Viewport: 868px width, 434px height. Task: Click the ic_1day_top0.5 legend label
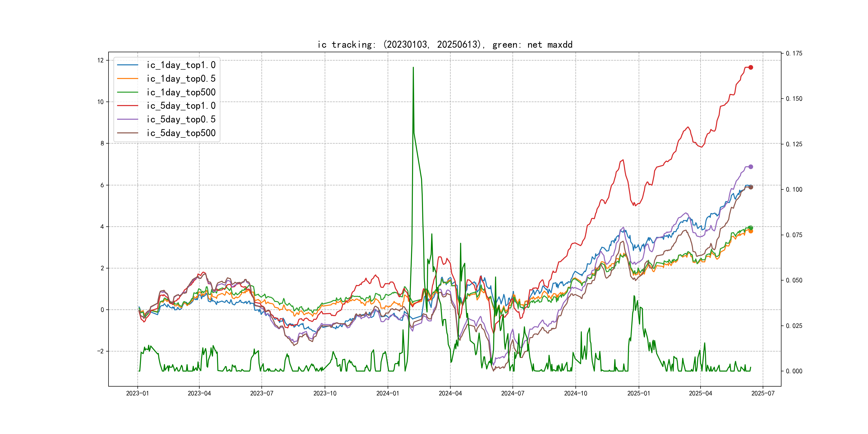click(x=181, y=78)
